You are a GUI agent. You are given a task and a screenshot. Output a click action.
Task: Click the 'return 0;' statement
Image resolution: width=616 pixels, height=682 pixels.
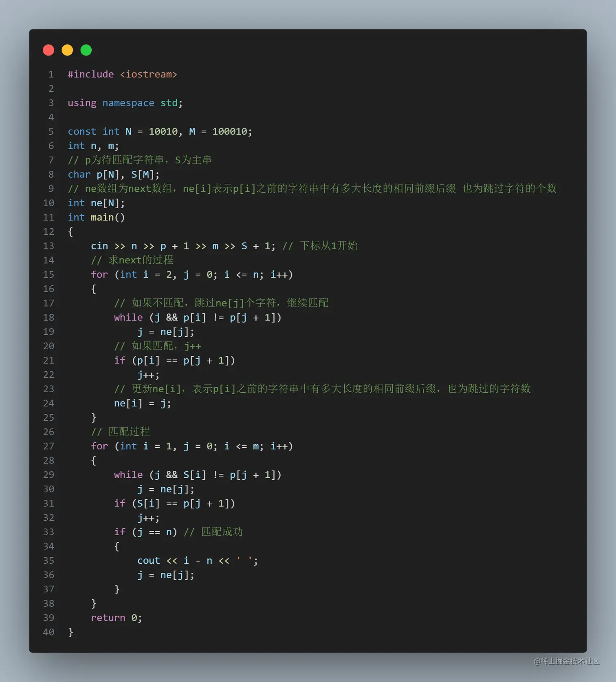pos(117,618)
